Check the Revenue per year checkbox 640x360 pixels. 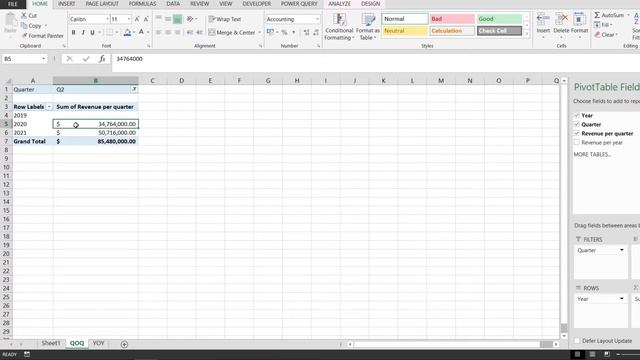pyautogui.click(x=577, y=142)
